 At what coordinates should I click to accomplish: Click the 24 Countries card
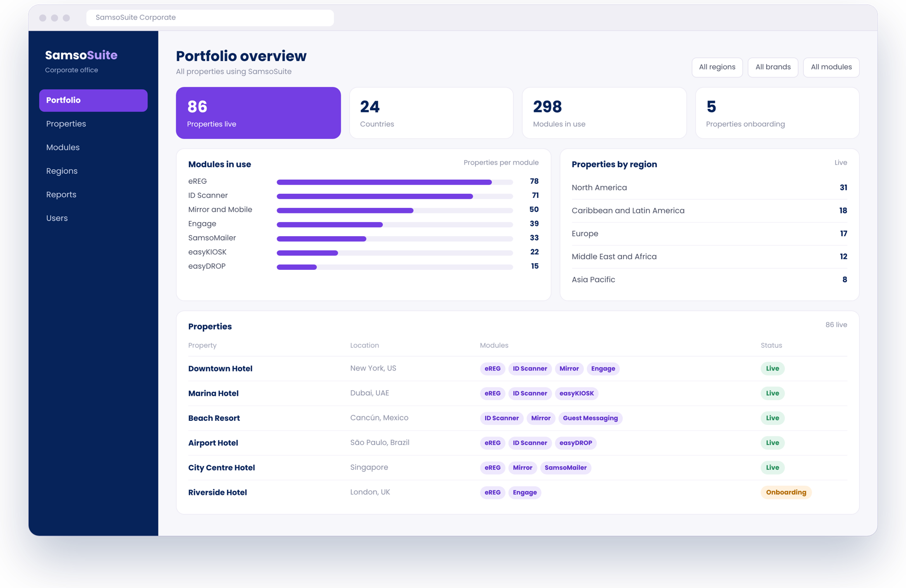(431, 113)
